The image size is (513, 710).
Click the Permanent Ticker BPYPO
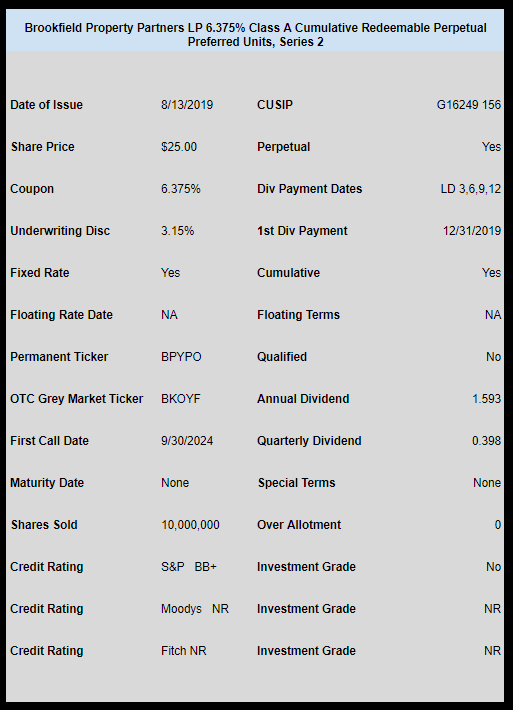click(x=181, y=357)
